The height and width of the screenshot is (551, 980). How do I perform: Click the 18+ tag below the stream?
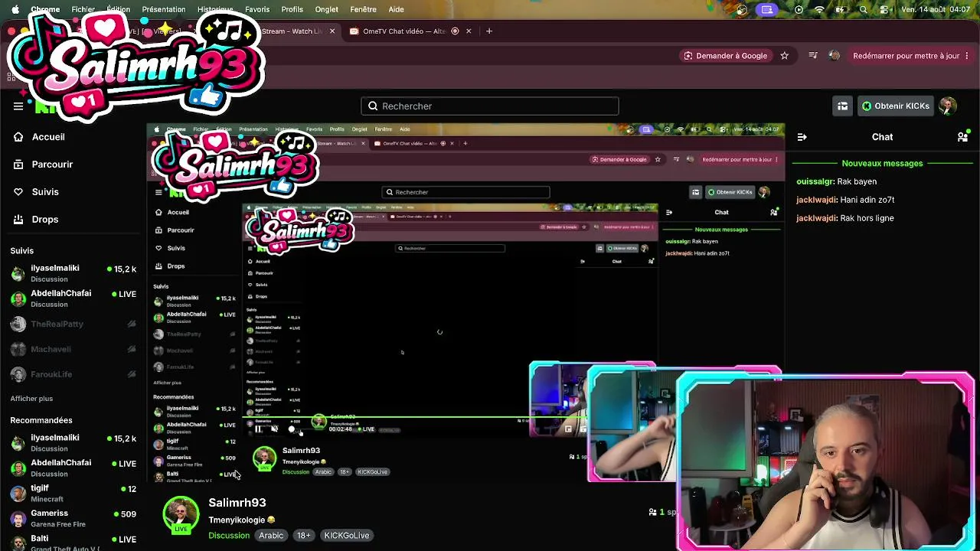[304, 536]
